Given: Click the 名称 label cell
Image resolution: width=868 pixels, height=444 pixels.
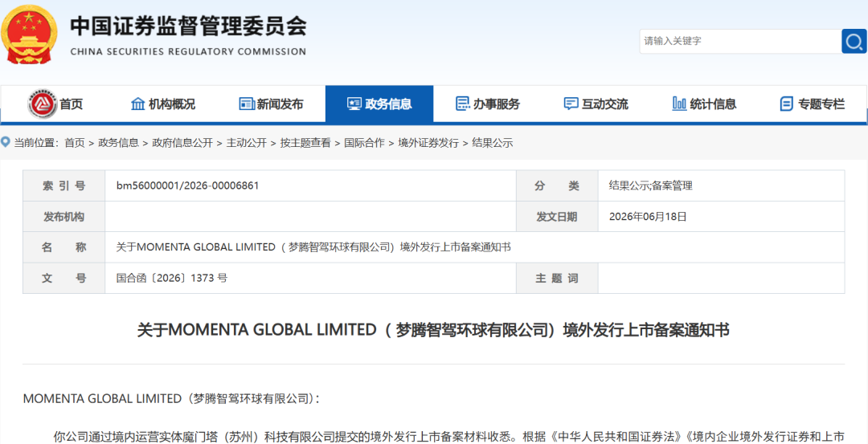Looking at the screenshot, I should 64,247.
